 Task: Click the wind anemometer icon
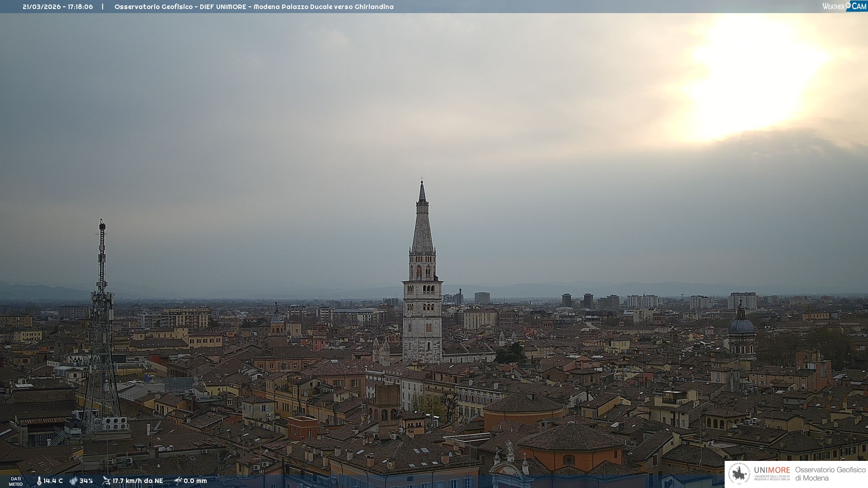pos(106,481)
